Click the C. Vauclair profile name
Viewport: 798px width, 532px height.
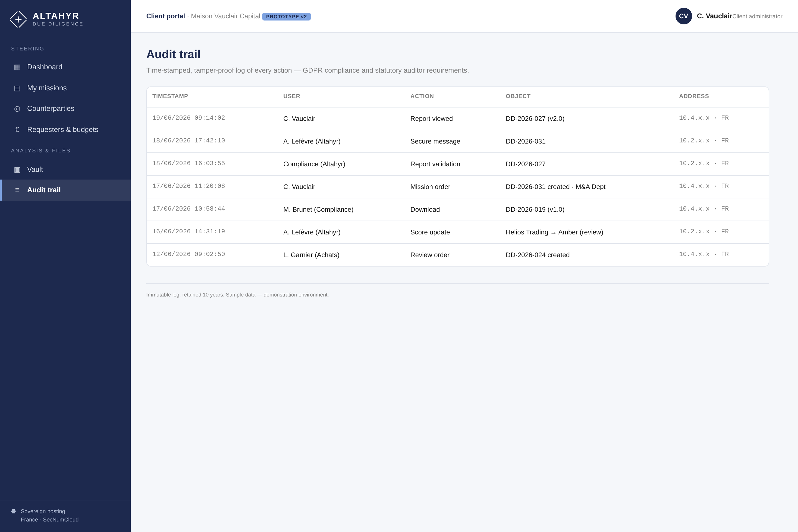click(x=715, y=16)
